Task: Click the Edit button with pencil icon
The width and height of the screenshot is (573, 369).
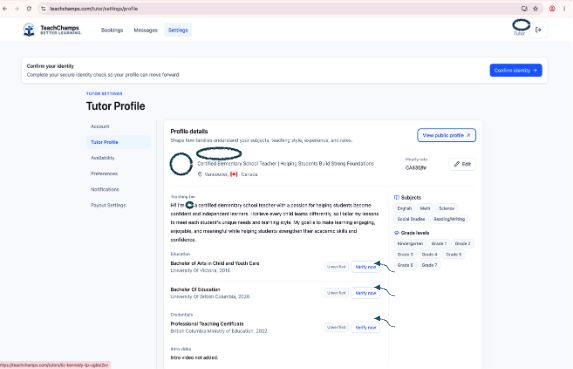Action: tap(462, 164)
